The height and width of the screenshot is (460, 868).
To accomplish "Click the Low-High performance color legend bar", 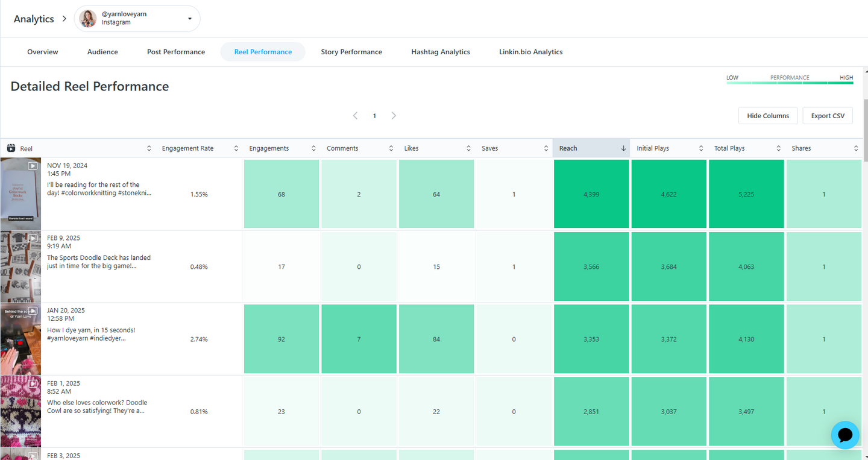I will [x=790, y=82].
